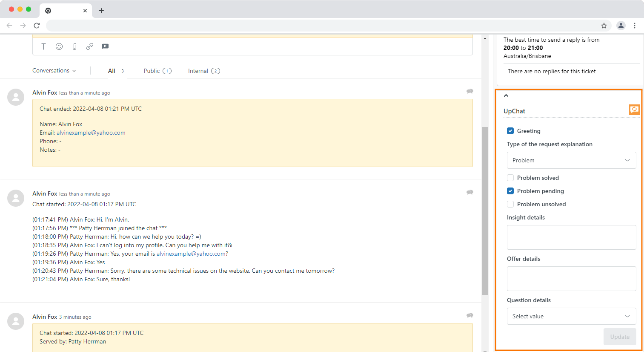This screenshot has height=352, width=644.
Task: Click the attachment paperclip icon
Action: 74,46
